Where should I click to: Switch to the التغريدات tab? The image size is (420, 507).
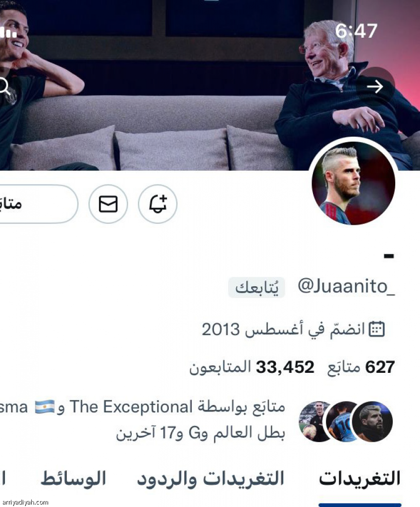(x=360, y=479)
